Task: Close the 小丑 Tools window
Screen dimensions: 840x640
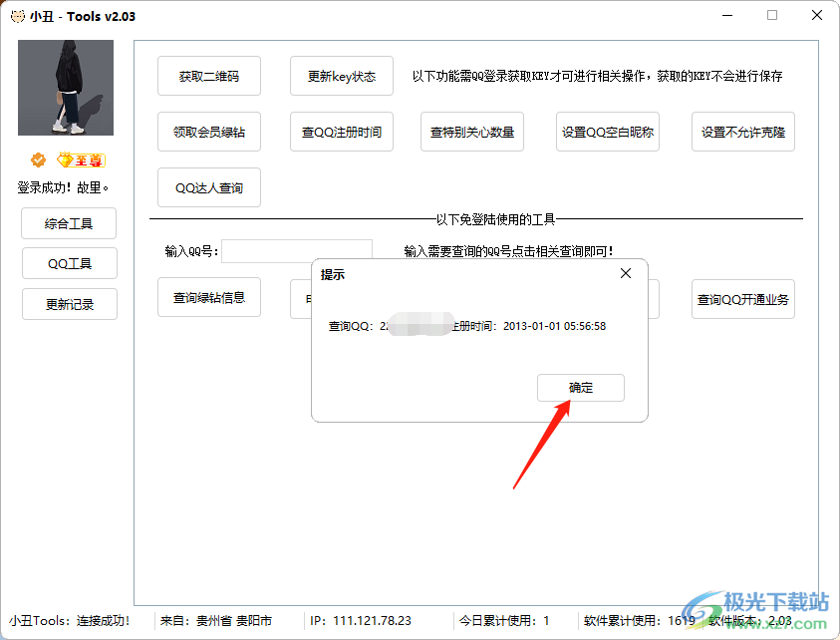Action: tap(817, 16)
